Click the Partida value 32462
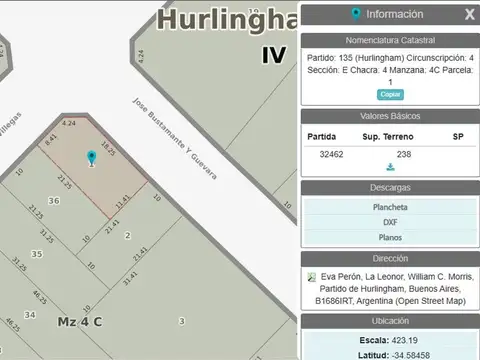The height and width of the screenshot is (360, 480). 331,154
